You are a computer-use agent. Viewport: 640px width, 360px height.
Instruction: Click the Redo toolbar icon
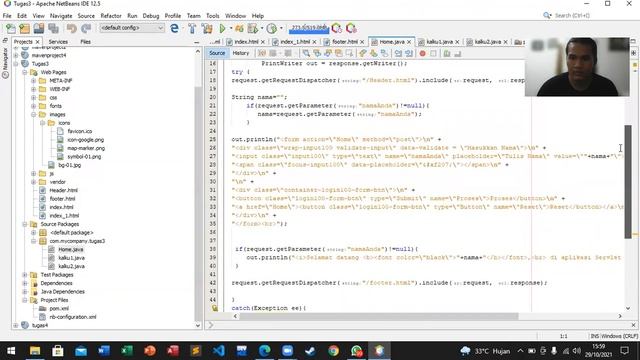pyautogui.click(x=86, y=28)
